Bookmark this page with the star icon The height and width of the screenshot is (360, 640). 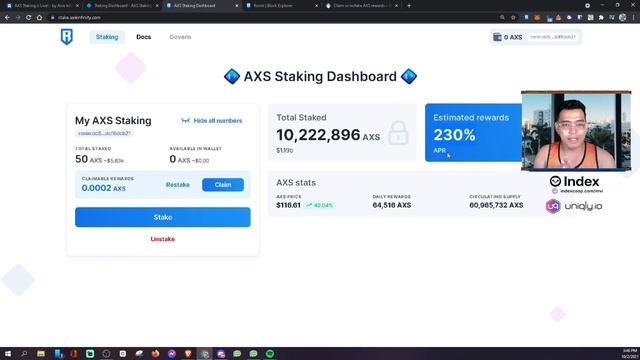(513, 18)
